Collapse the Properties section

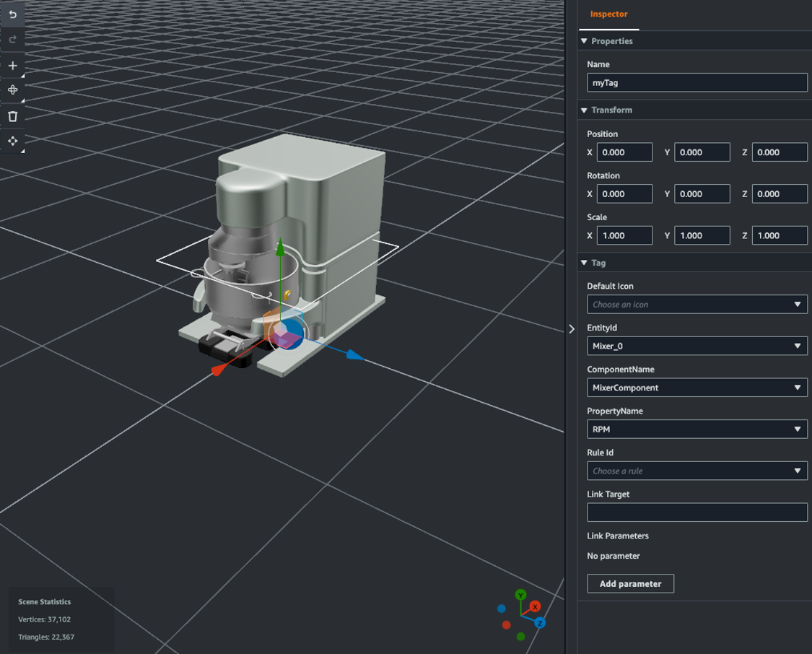(584, 41)
